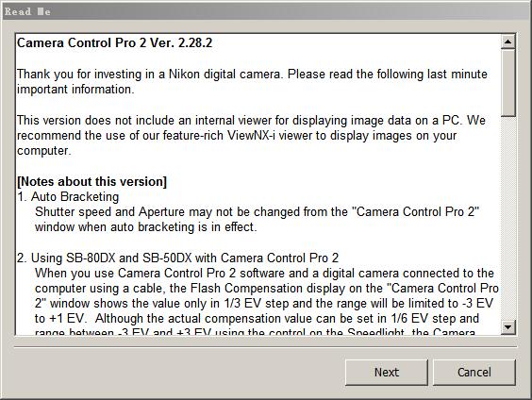The height and width of the screenshot is (400, 532).
Task: Click the vertical scrollbar thumb
Action: coord(507,83)
